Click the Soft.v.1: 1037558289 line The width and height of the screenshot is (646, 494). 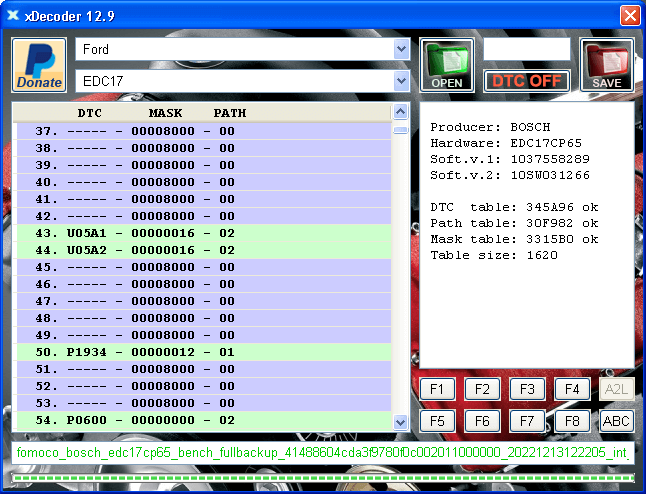pos(510,159)
